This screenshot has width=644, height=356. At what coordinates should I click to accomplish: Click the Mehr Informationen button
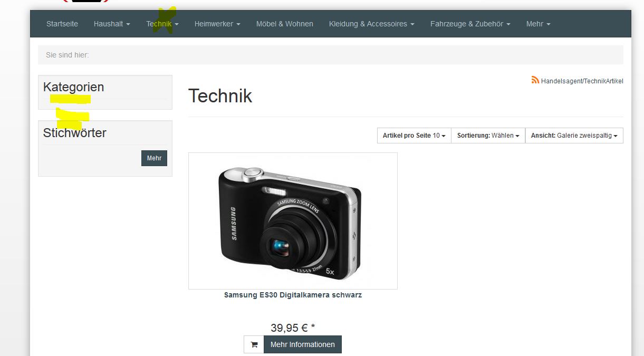[303, 344]
